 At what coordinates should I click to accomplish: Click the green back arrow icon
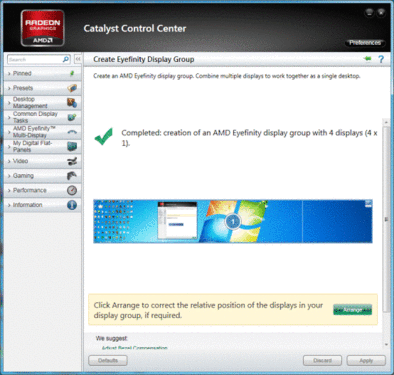pyautogui.click(x=368, y=59)
